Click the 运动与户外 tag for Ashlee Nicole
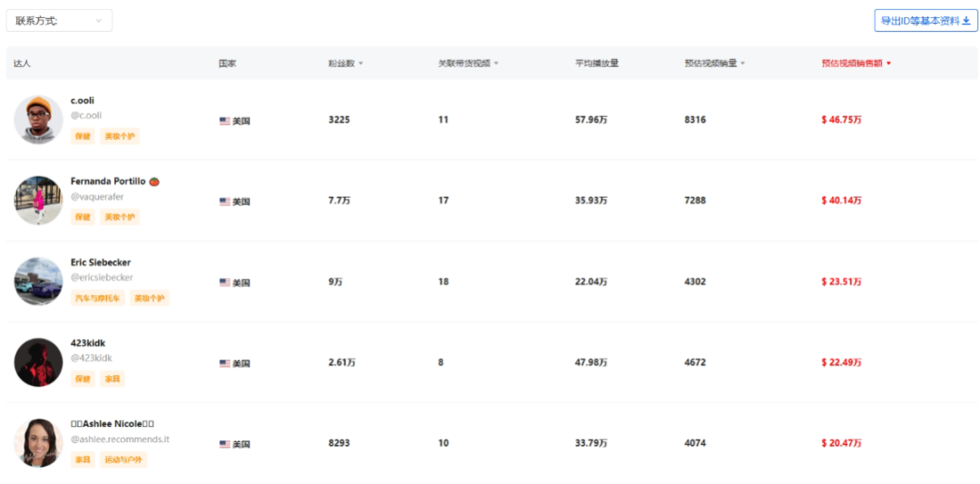 (123, 459)
